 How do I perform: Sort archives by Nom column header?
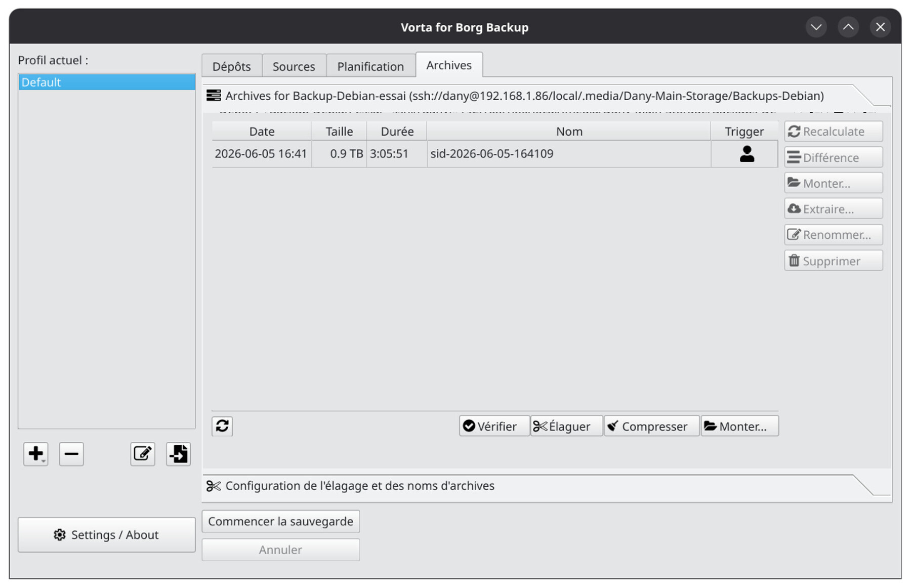coord(569,131)
